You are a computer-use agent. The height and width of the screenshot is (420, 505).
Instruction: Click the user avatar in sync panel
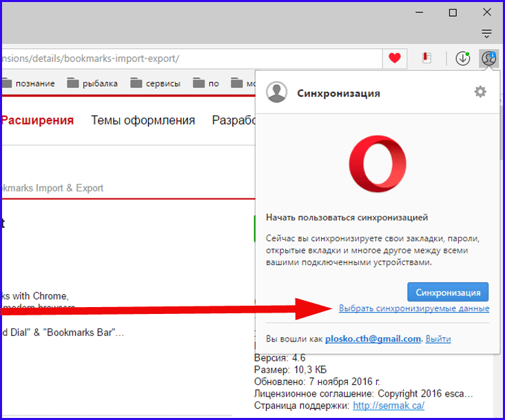pos(277,92)
